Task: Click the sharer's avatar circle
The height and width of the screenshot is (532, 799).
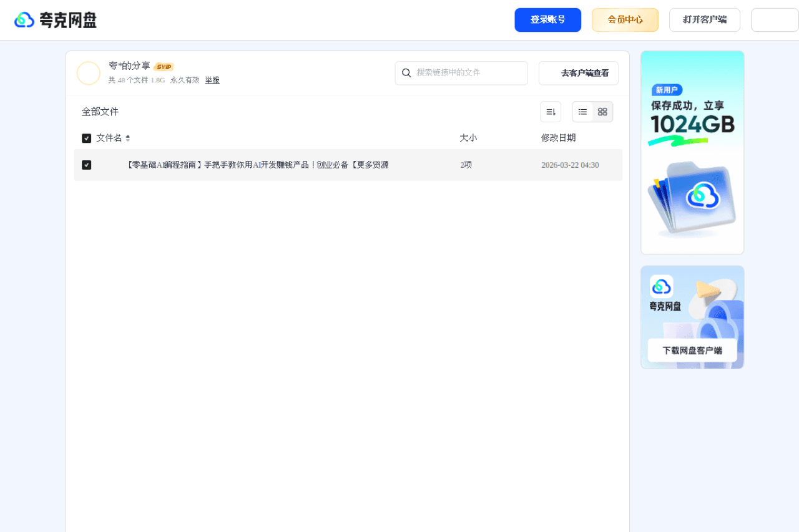Action: 89,73
